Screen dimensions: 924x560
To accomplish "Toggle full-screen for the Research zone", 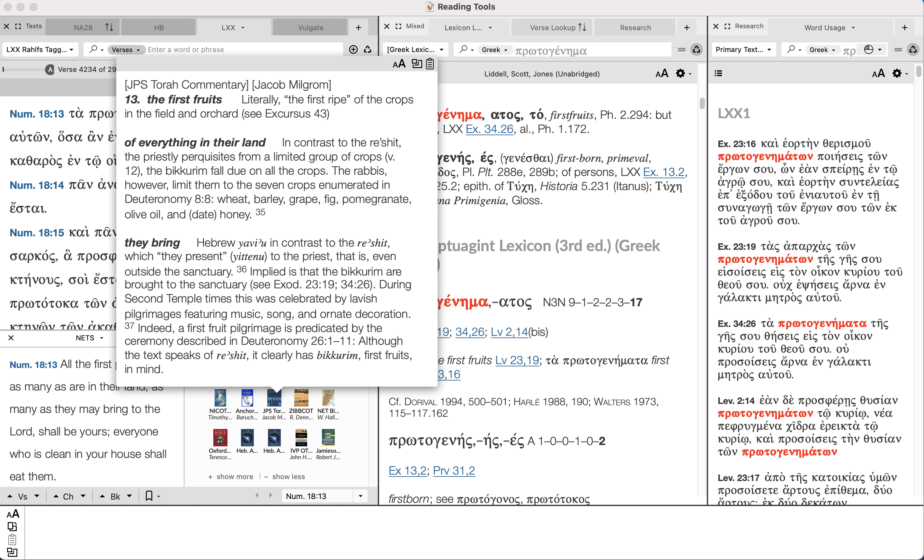I will pos(727,26).
